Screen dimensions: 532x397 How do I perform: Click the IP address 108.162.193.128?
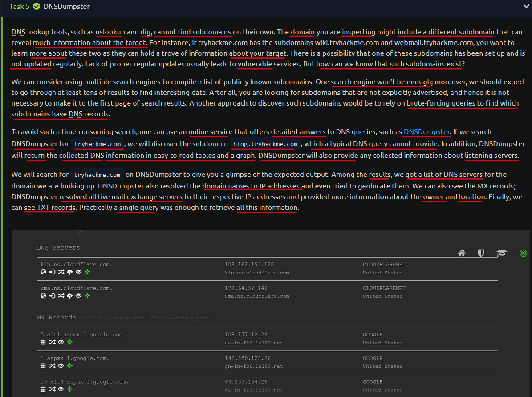coord(249,264)
